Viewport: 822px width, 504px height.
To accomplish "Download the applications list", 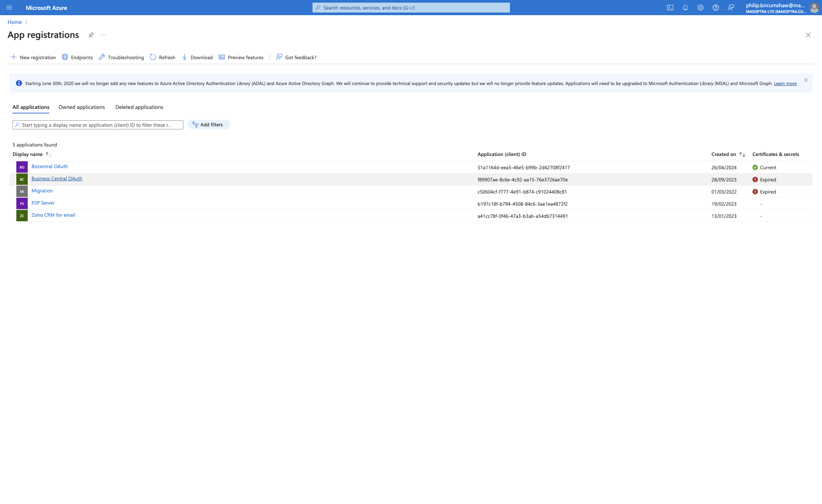I will click(197, 57).
